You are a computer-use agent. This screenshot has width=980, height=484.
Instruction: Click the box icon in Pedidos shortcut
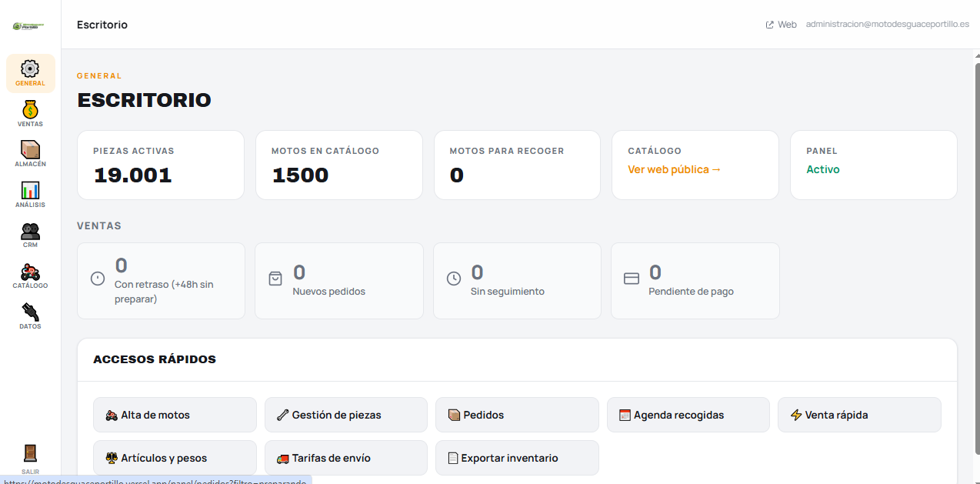coord(454,415)
